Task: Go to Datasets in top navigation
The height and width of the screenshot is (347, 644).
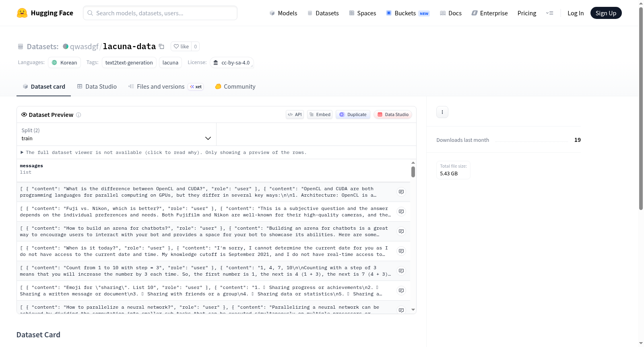Action: (x=323, y=13)
